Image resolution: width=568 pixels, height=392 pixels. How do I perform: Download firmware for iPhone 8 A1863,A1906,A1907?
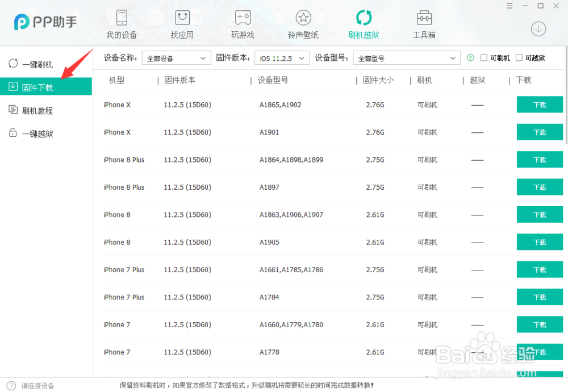(540, 215)
